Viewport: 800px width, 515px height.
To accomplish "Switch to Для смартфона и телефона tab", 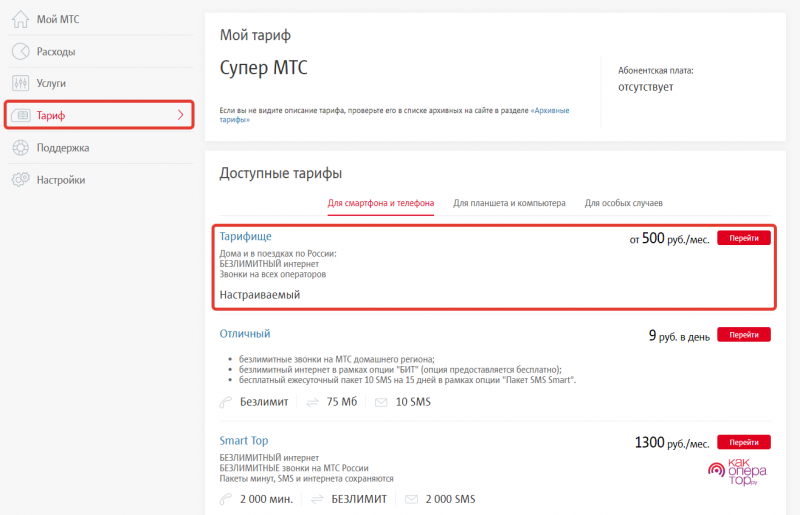I will [381, 203].
